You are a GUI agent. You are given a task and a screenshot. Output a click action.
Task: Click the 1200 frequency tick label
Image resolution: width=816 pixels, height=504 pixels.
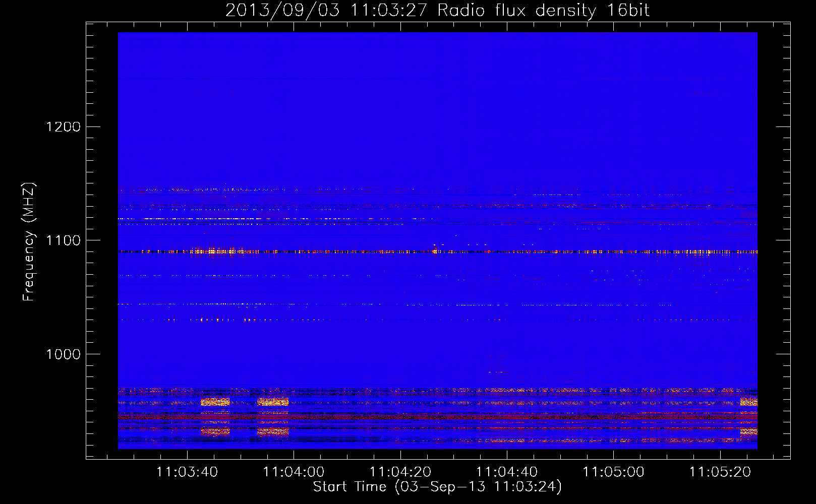(63, 127)
